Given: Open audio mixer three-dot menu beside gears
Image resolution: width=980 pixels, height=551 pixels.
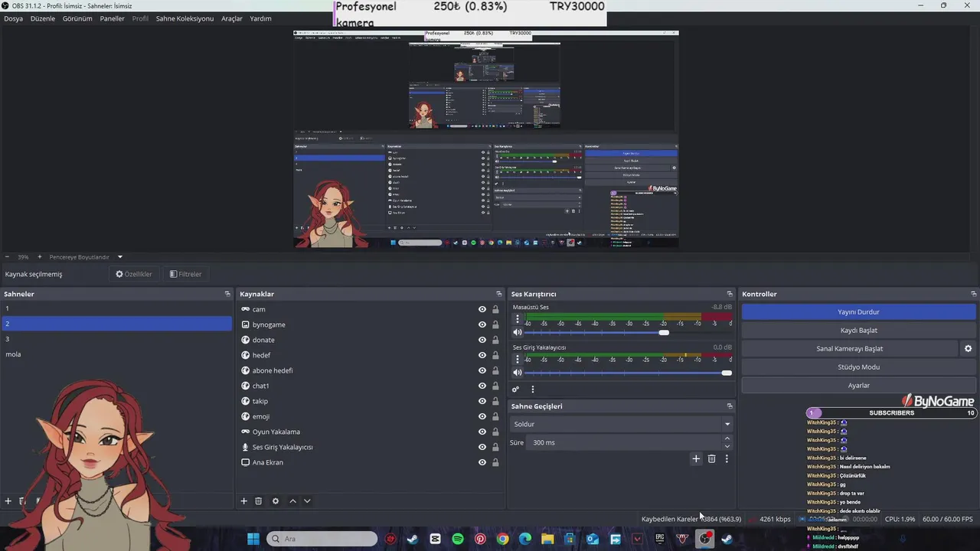Looking at the screenshot, I should [533, 390].
